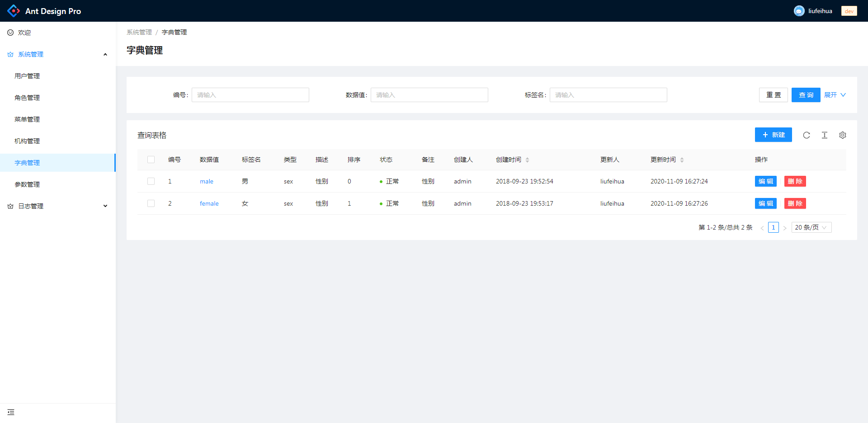Click the refresh table icon
The width and height of the screenshot is (868, 423).
(806, 135)
